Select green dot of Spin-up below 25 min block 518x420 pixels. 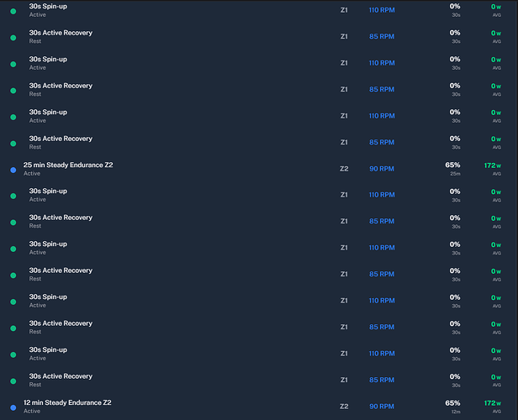13,197
